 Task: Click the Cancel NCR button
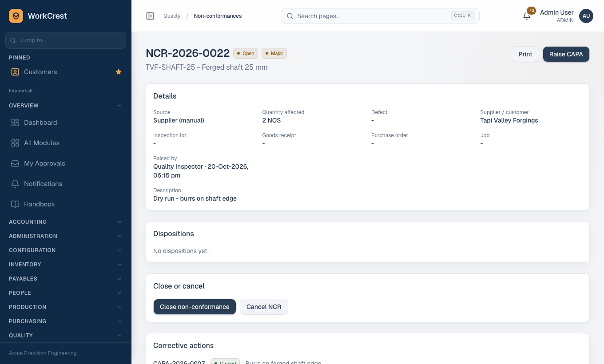point(264,307)
